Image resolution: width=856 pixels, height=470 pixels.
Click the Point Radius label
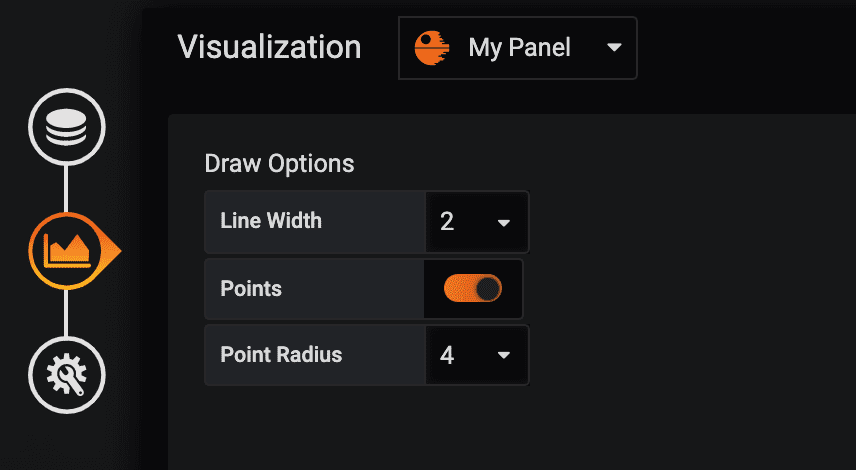[281, 355]
